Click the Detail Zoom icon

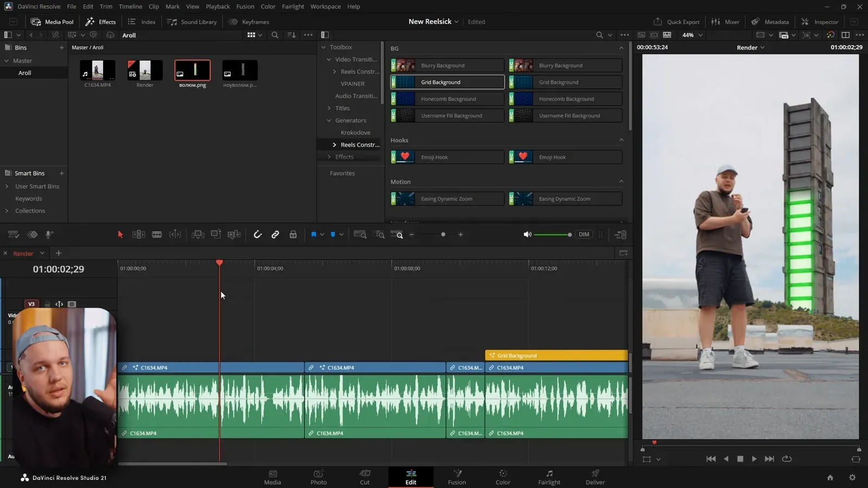[380, 234]
